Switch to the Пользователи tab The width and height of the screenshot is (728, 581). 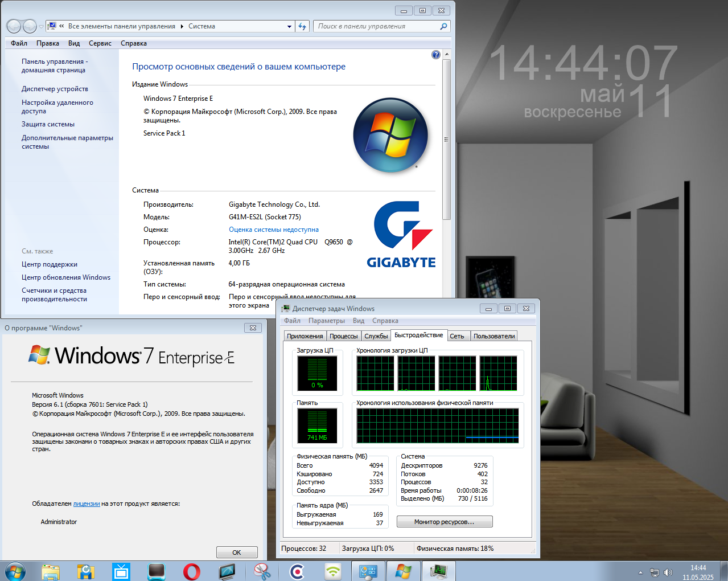(x=494, y=336)
